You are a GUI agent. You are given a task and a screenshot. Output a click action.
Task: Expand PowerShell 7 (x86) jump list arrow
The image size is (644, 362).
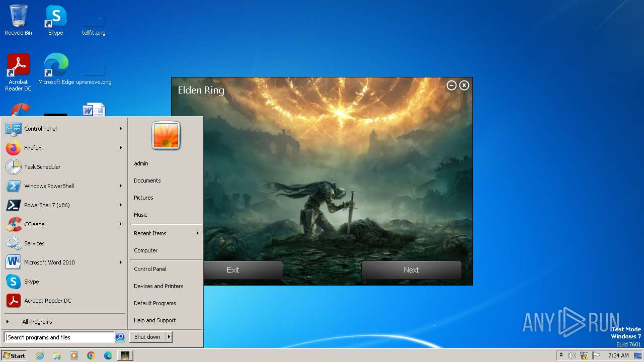pyautogui.click(x=121, y=205)
